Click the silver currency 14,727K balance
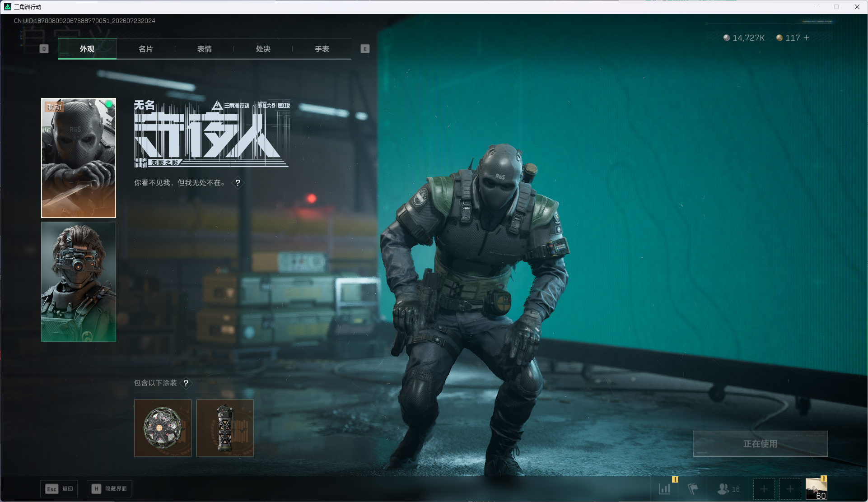Screen dimensions: 868x502 (x=744, y=38)
